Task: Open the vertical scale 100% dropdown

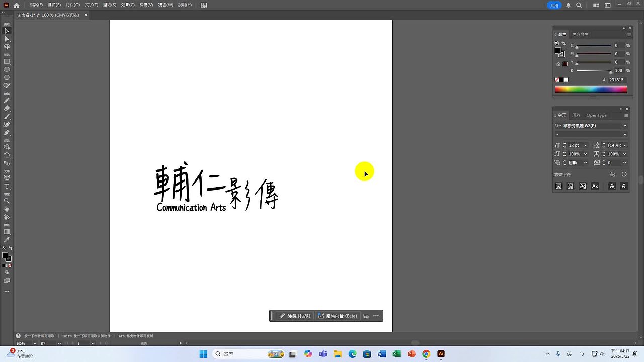Action: pyautogui.click(x=585, y=154)
